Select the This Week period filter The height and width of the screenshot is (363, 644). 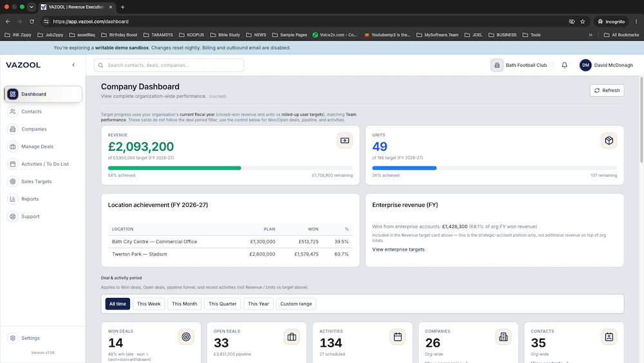[x=149, y=304]
